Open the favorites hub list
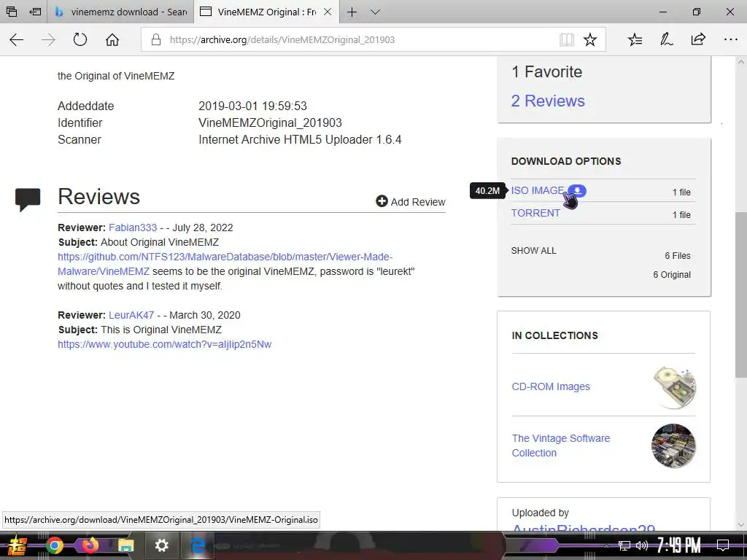The width and height of the screenshot is (747, 560). pyautogui.click(x=635, y=39)
